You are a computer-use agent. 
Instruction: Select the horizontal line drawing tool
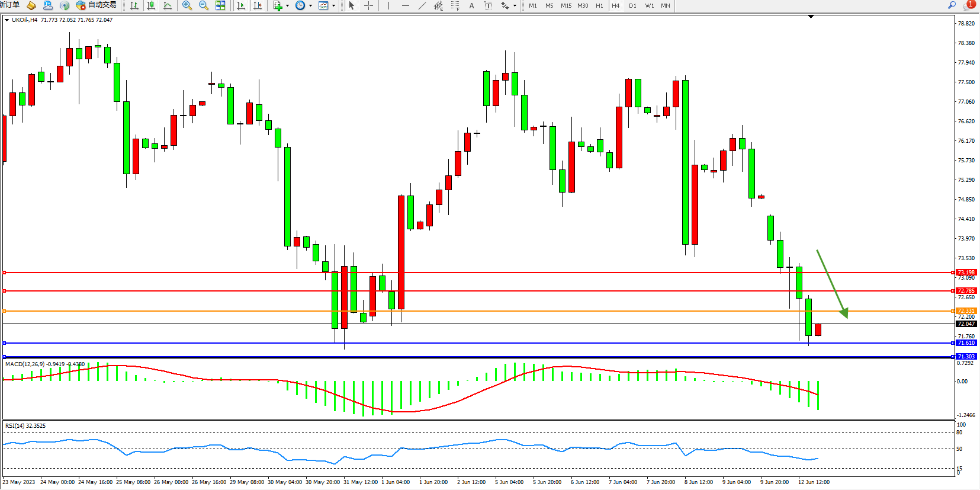pos(405,5)
